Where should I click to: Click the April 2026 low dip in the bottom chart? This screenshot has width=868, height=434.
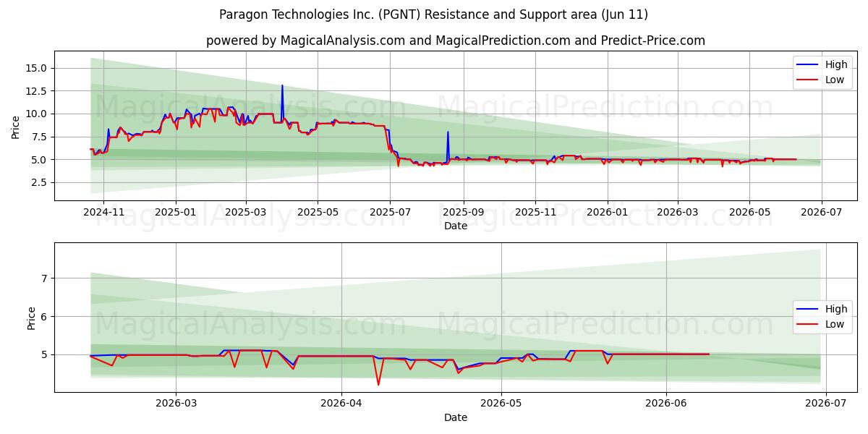pyautogui.click(x=378, y=384)
